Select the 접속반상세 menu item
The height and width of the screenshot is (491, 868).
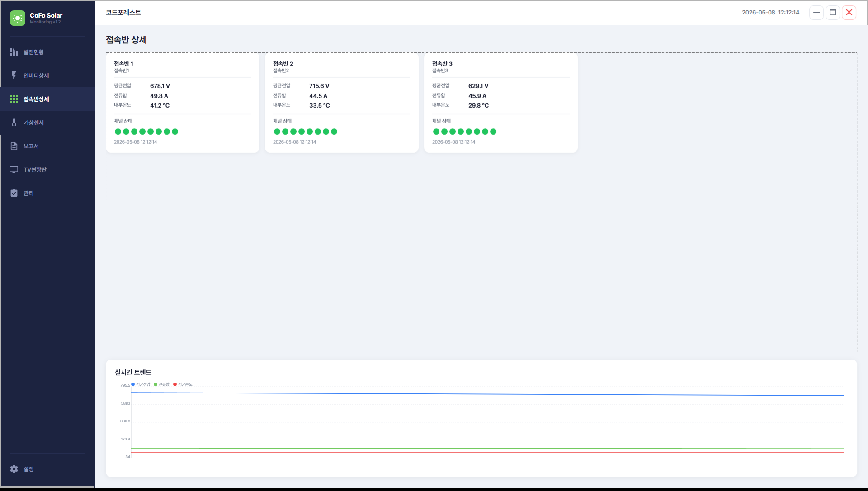point(47,99)
